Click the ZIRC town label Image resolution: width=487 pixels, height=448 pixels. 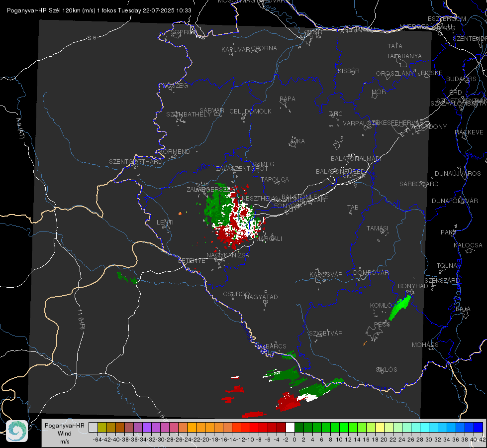(336, 114)
